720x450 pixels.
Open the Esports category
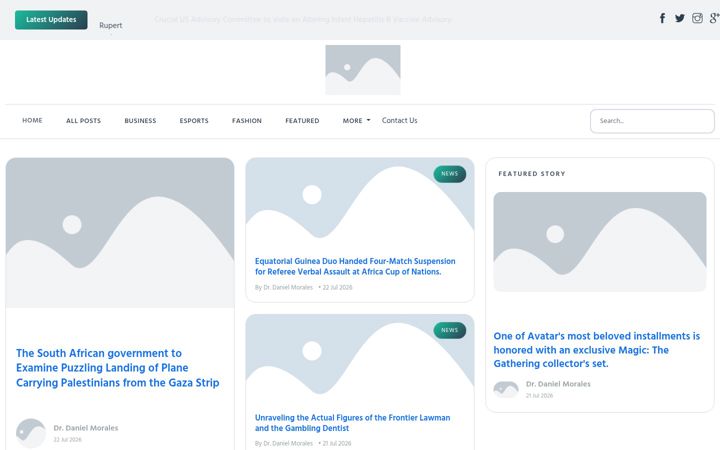pyautogui.click(x=194, y=121)
